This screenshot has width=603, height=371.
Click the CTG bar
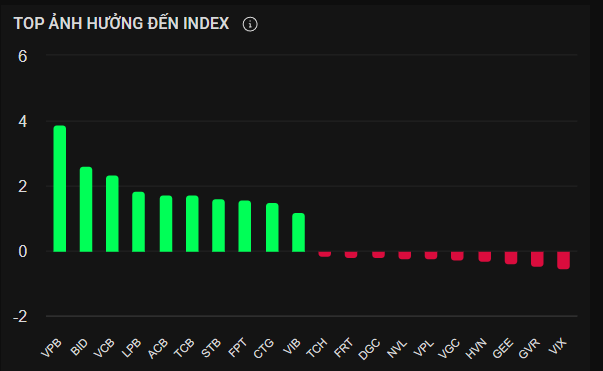(x=272, y=228)
